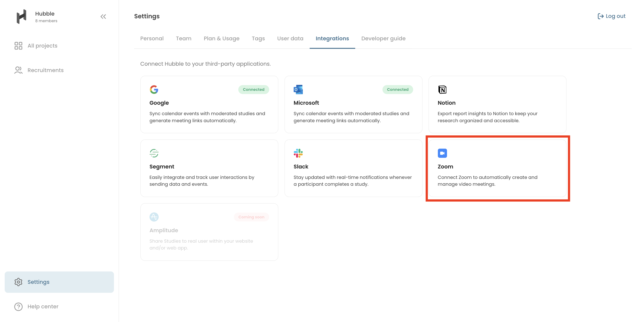Open the Segment integration card title
Screen dimensions: 644x322
click(x=162, y=167)
